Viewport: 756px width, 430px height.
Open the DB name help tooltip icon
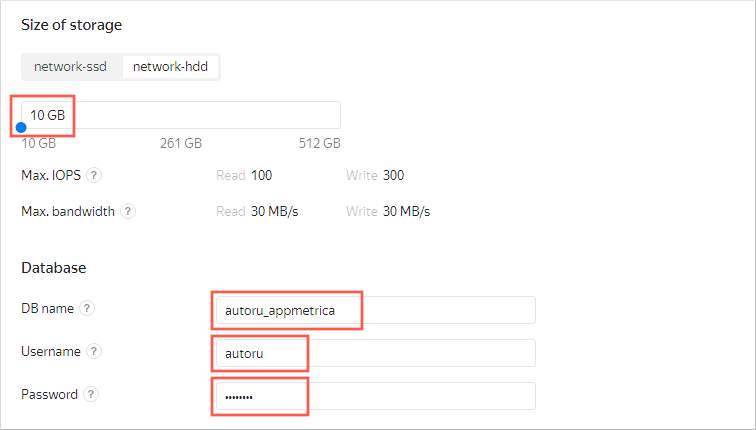tap(88, 309)
